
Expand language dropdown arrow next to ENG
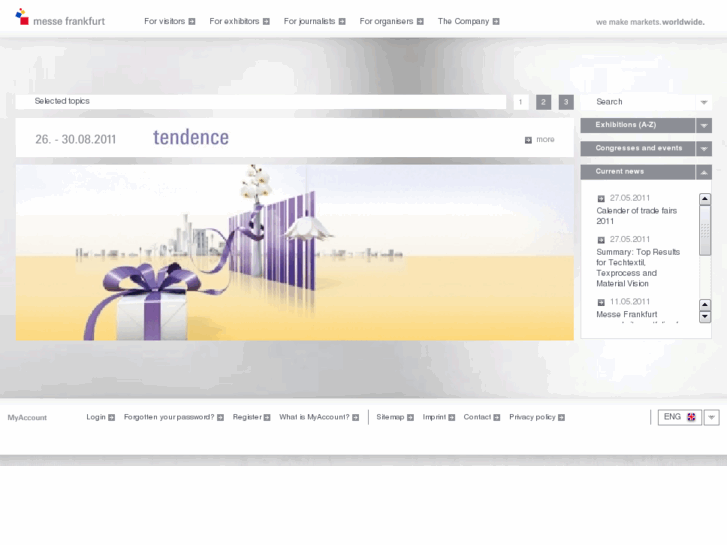pos(712,417)
